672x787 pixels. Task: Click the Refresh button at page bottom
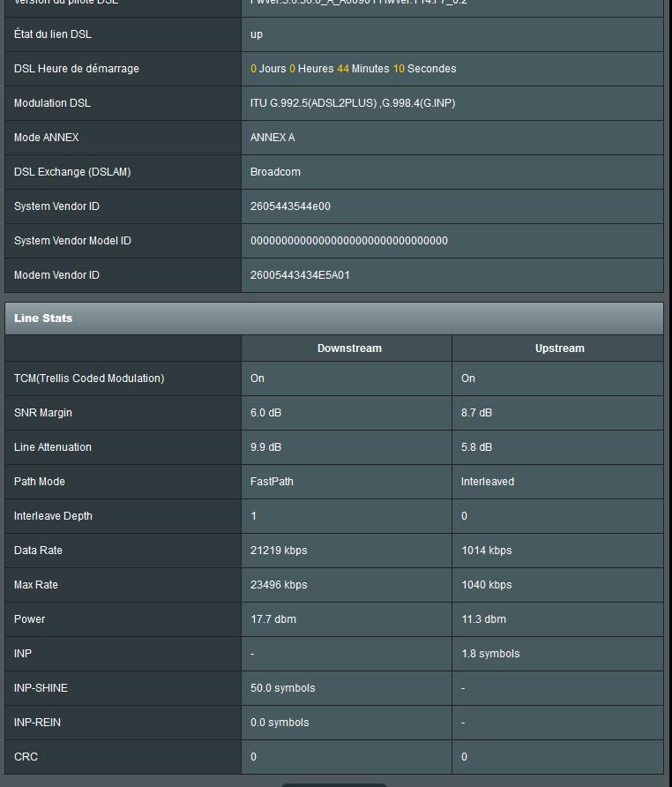coord(333,783)
